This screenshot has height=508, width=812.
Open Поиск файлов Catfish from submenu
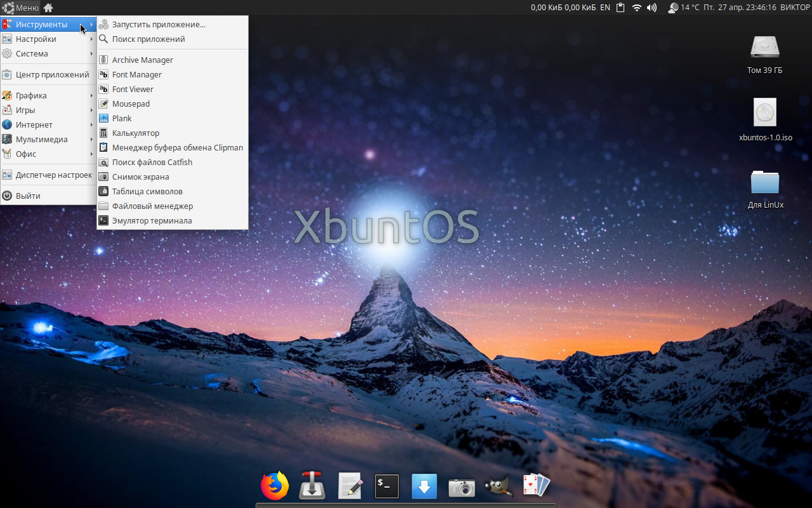point(172,162)
